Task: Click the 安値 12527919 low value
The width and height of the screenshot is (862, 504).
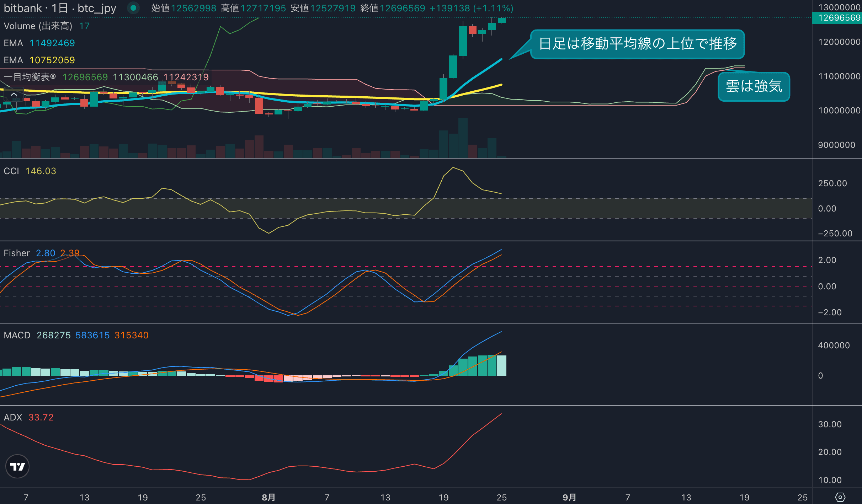Action: click(x=323, y=8)
